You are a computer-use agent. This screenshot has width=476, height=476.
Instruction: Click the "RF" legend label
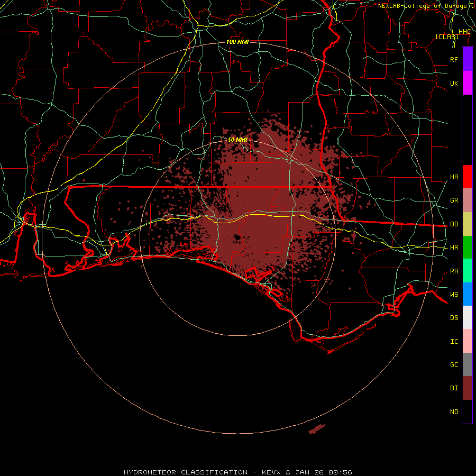coord(454,59)
